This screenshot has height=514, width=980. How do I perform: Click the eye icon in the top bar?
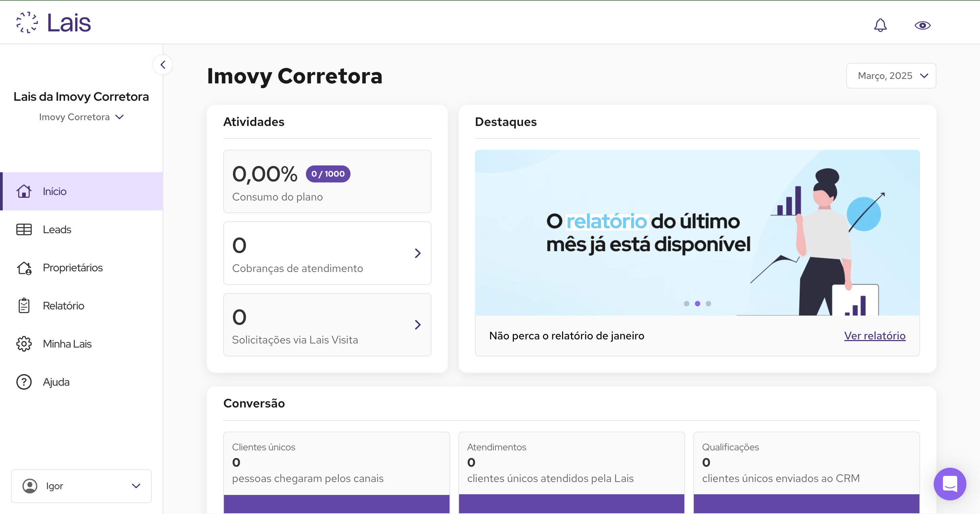(x=922, y=25)
